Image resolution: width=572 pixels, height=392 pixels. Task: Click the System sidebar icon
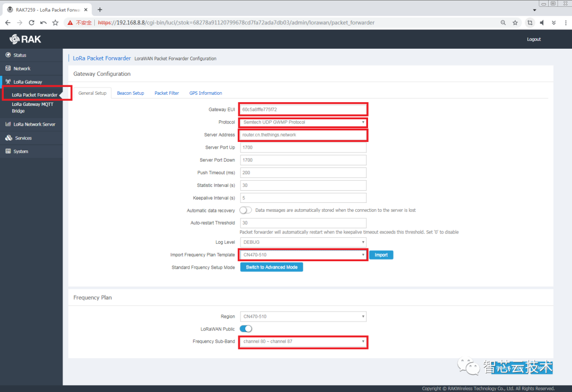[8, 151]
